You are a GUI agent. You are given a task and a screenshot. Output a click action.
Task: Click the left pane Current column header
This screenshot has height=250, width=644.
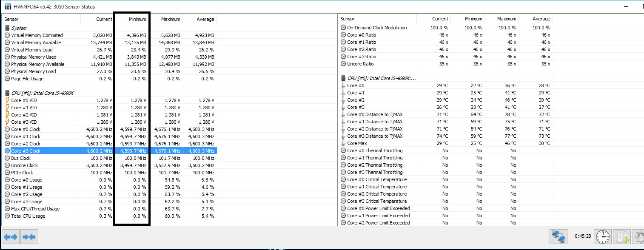point(97,19)
